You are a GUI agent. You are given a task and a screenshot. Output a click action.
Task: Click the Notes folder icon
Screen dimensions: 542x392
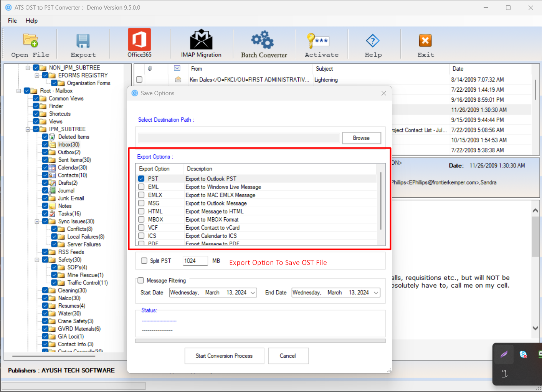pos(52,206)
